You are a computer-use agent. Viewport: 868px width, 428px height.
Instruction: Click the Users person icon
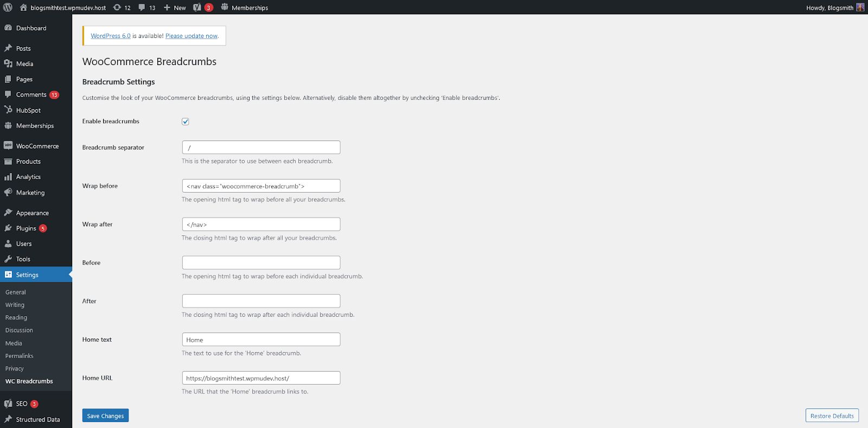coord(8,244)
